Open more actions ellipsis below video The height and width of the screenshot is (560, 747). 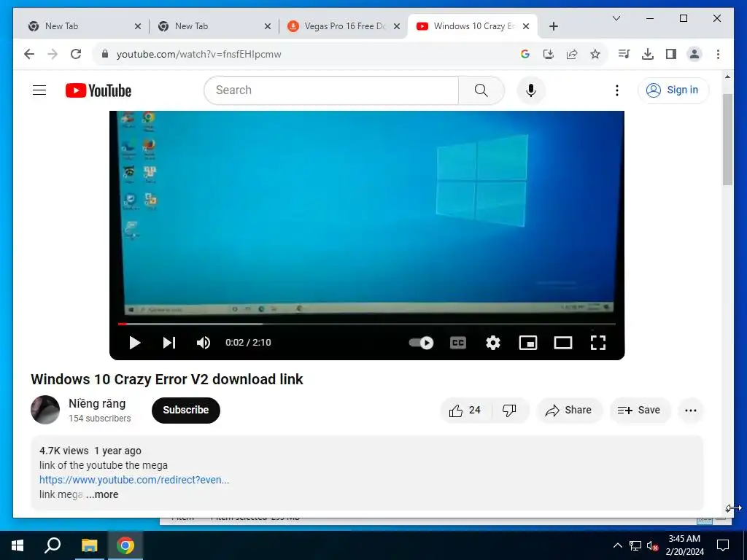(690, 410)
